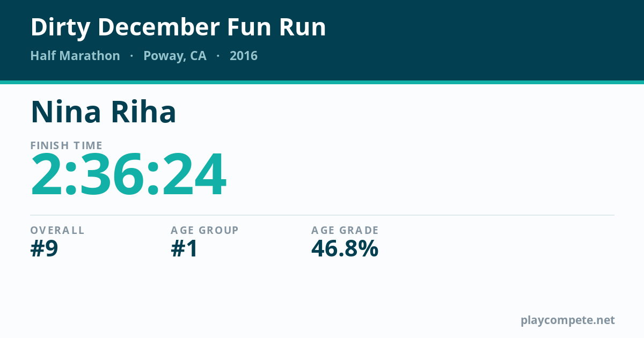Select the Half Marathon label

[75, 56]
